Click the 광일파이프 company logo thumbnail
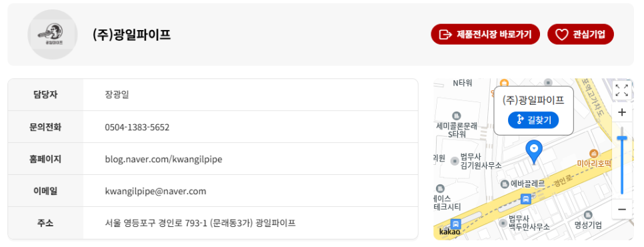 coord(53,35)
